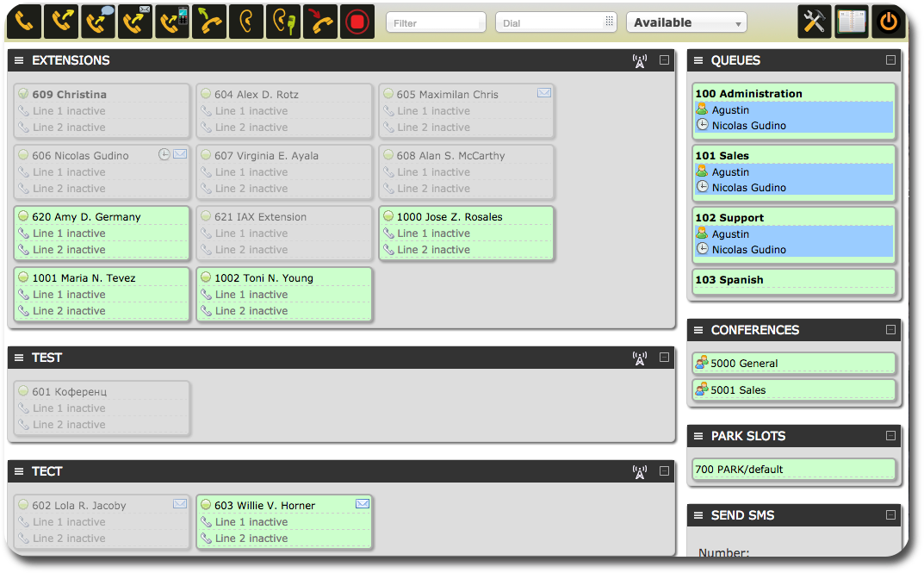Collapse the SEND SMS panel with its minimize box
924x573 pixels.
pos(890,514)
